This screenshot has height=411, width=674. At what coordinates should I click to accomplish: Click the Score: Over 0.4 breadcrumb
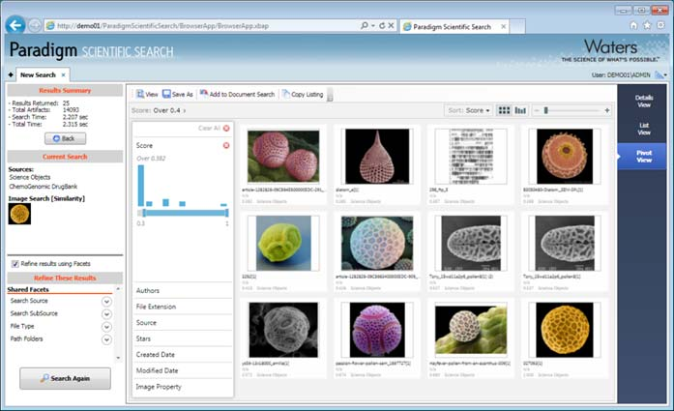pyautogui.click(x=159, y=110)
